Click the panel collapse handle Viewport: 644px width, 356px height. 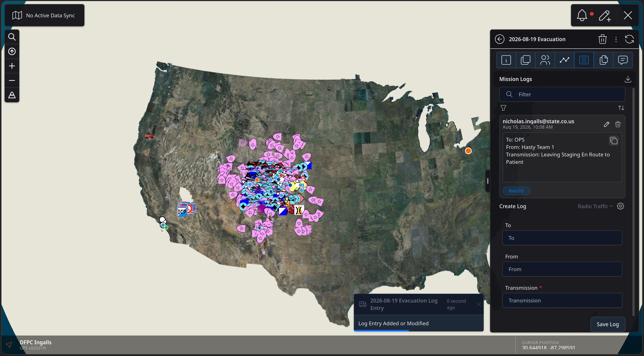[x=488, y=181]
